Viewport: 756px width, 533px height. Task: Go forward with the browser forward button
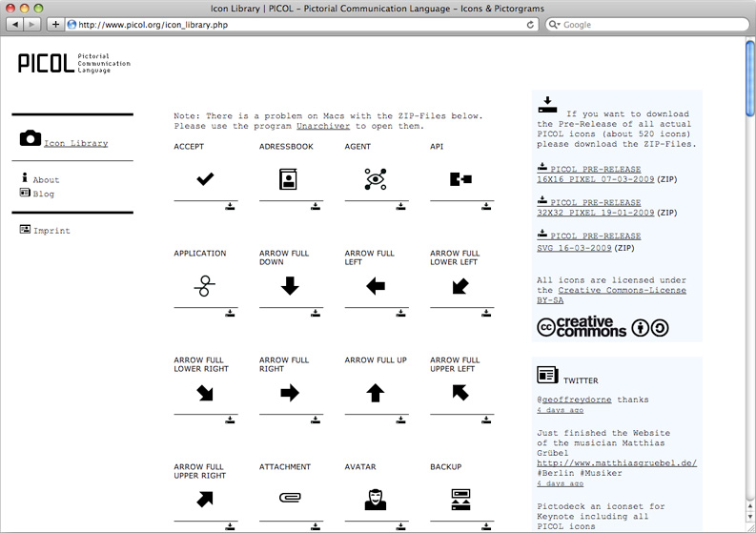point(31,25)
